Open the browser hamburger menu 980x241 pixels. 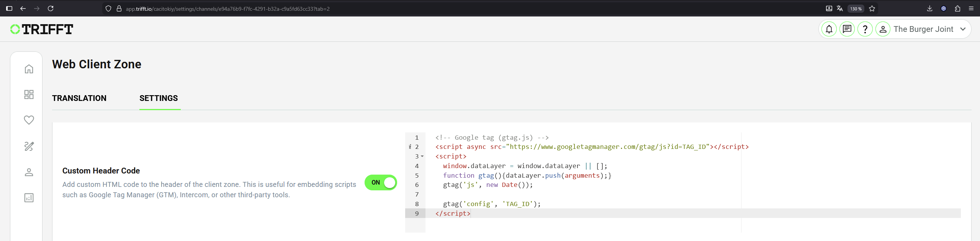(971, 8)
